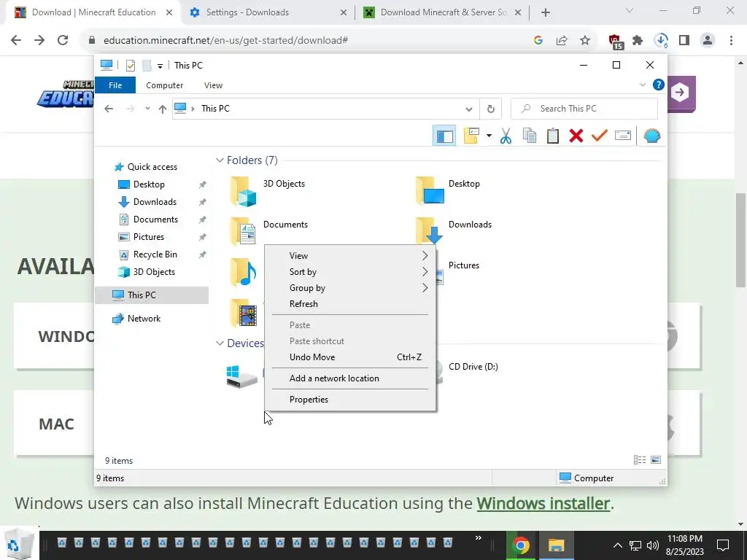Screen dimensions: 747x560
Task: Select Undo Move in context menu
Action: (x=350, y=357)
